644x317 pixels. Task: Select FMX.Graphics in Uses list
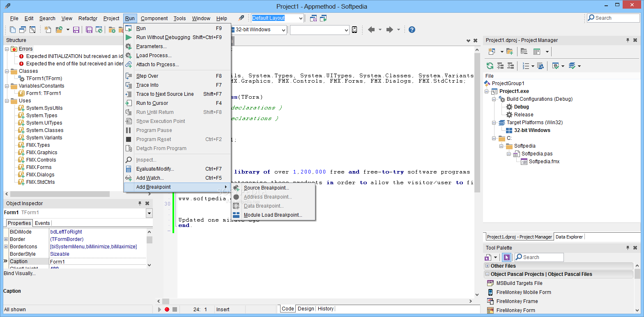click(x=42, y=153)
